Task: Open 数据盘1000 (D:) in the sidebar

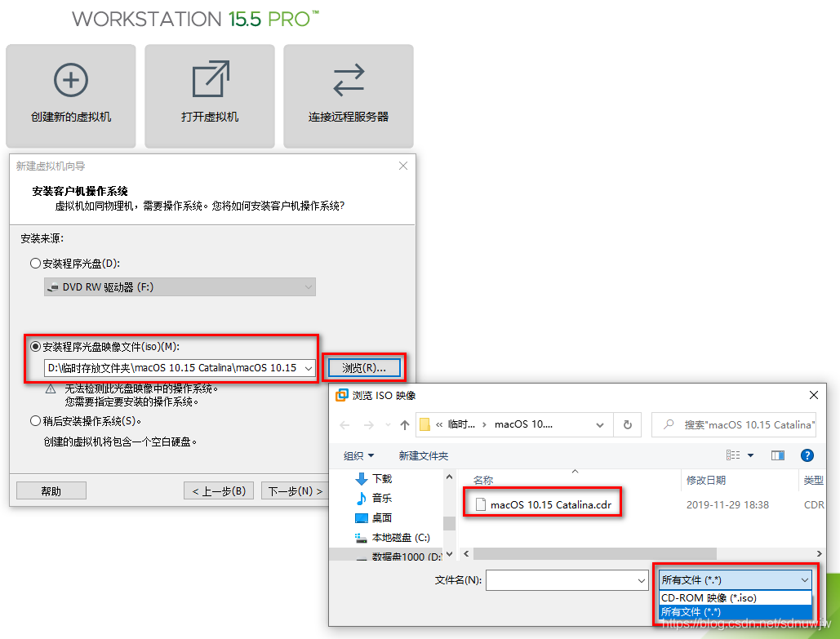Action: 399,557
